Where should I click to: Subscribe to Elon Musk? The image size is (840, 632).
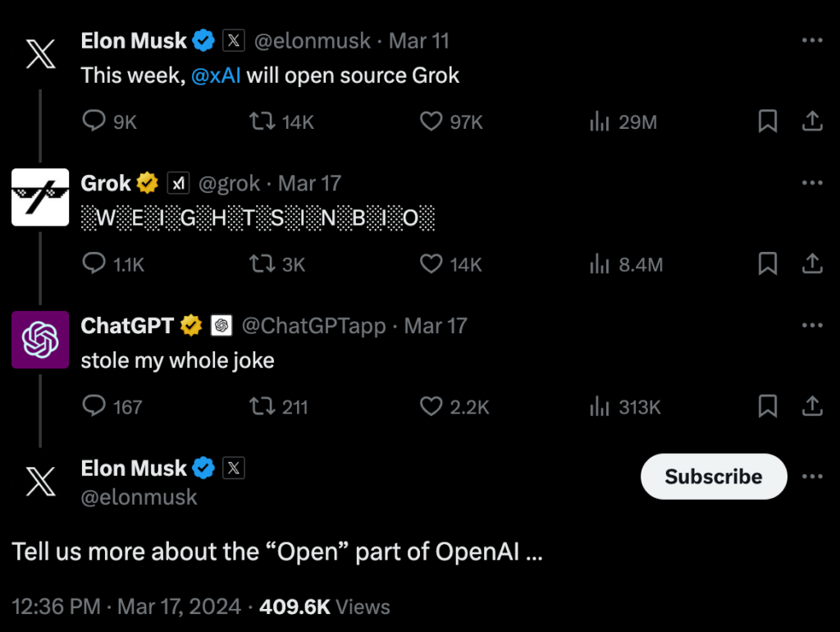713,477
